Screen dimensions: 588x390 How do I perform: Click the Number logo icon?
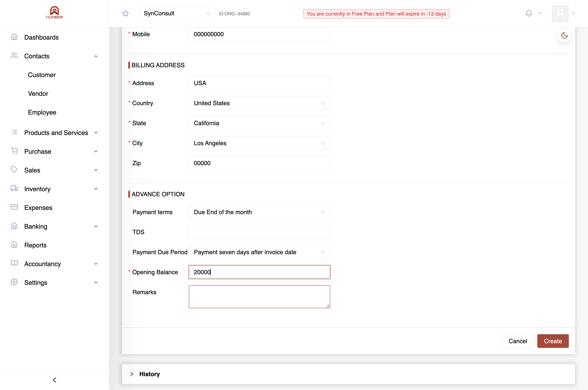tap(54, 12)
